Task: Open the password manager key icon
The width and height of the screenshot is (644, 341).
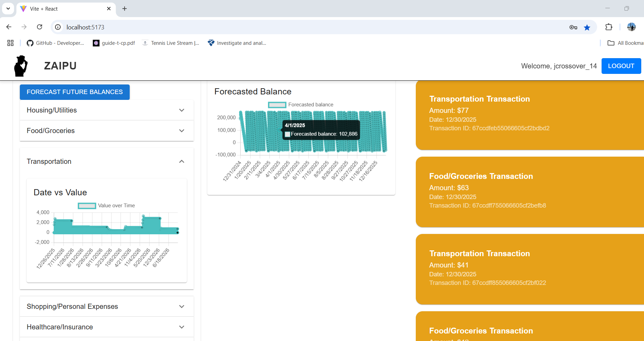Action: pyautogui.click(x=573, y=27)
